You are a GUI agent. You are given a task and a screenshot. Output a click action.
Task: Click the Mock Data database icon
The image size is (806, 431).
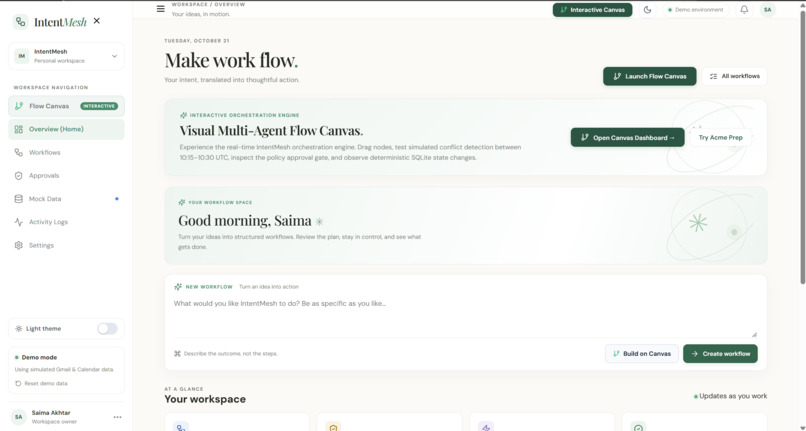19,199
